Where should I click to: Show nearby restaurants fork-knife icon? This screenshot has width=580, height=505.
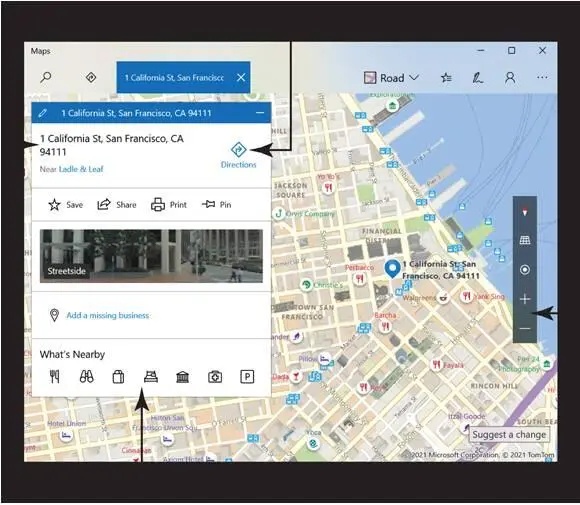54,377
